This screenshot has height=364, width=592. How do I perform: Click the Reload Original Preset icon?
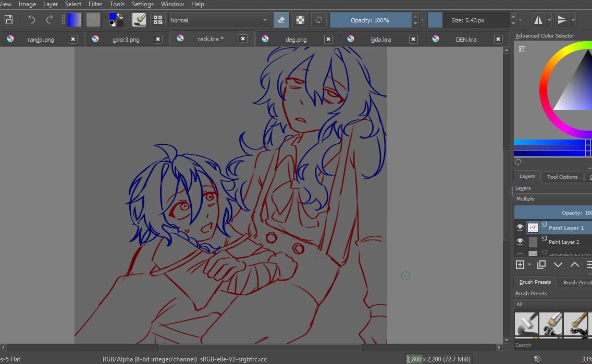(x=318, y=20)
